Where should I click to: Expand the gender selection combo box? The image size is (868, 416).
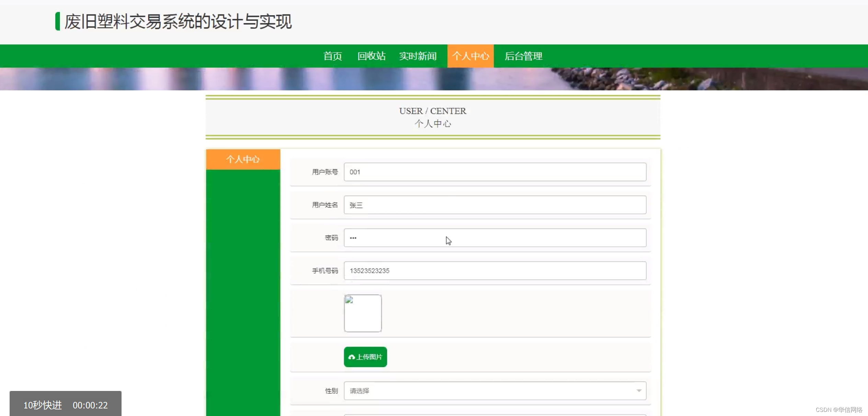494,391
